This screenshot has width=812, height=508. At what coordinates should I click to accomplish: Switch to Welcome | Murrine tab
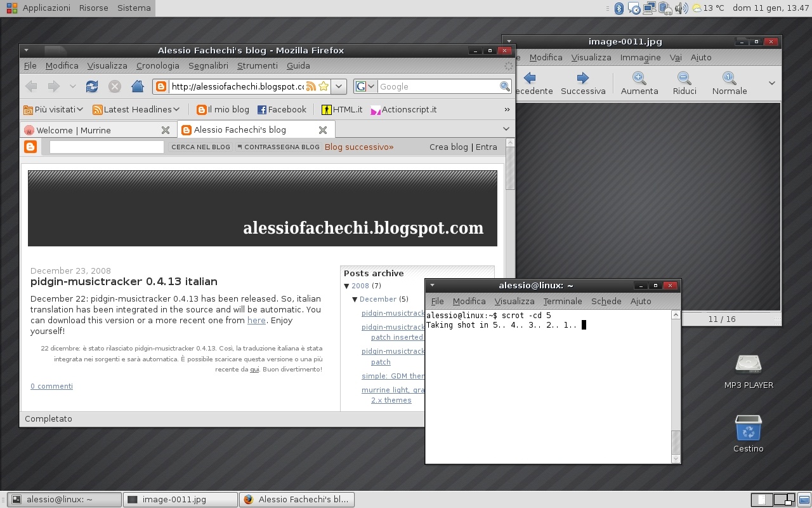coord(98,130)
